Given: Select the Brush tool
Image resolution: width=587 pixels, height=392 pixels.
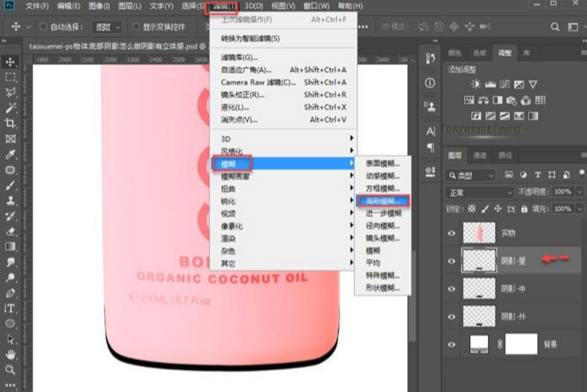Looking at the screenshot, I should [10, 185].
